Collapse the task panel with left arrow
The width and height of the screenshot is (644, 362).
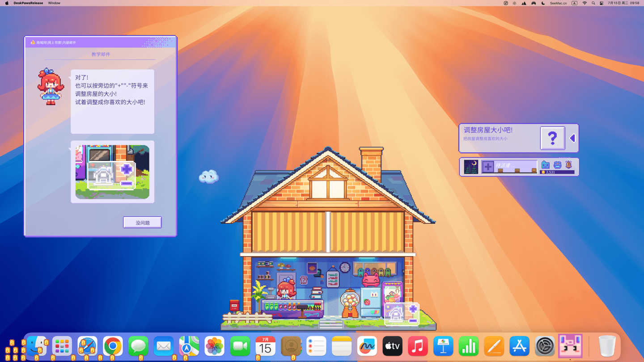coord(572,138)
